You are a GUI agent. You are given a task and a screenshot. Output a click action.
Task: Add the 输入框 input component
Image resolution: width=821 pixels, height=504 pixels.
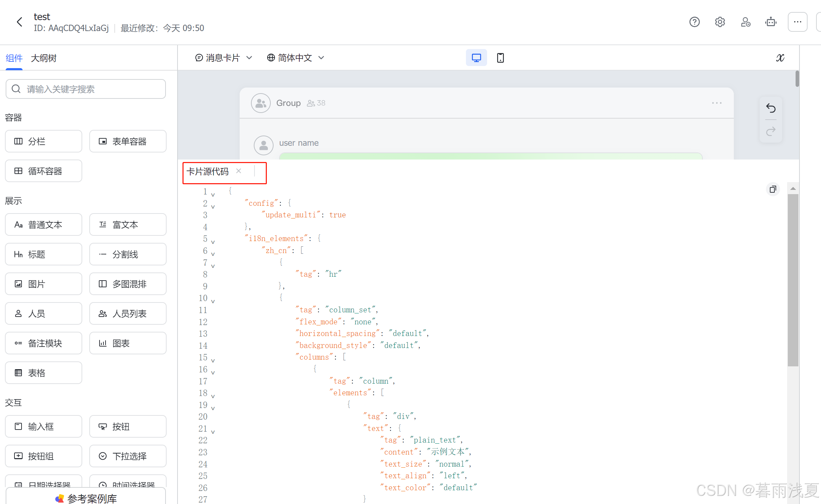pyautogui.click(x=43, y=426)
